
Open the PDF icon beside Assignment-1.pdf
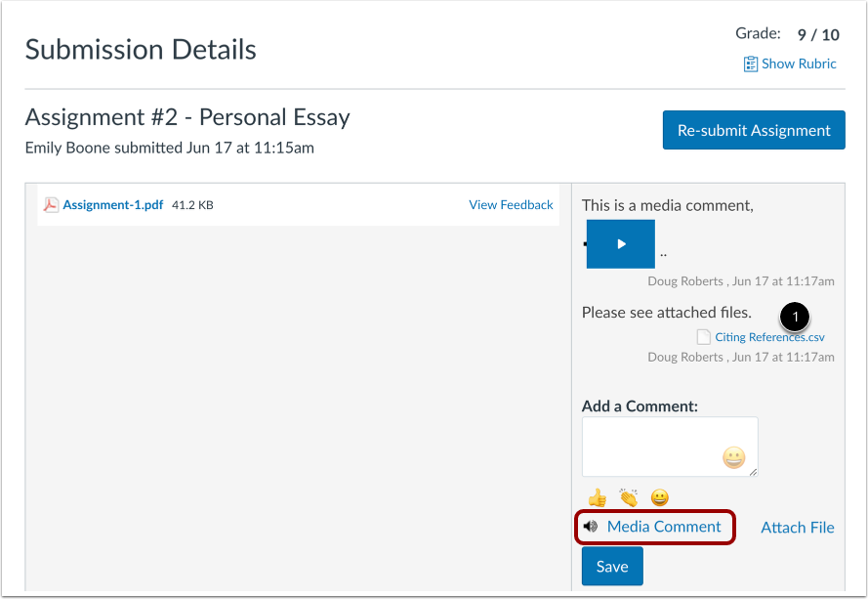51,204
